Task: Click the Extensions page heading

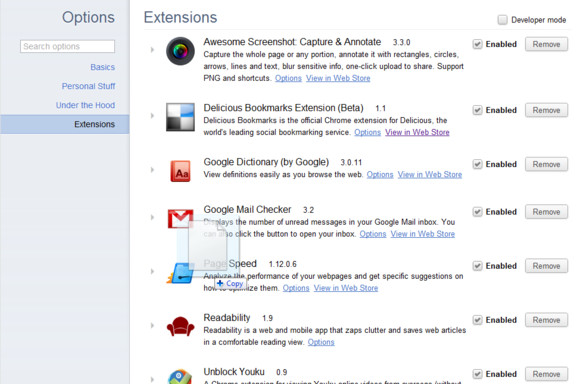Action: (x=180, y=17)
